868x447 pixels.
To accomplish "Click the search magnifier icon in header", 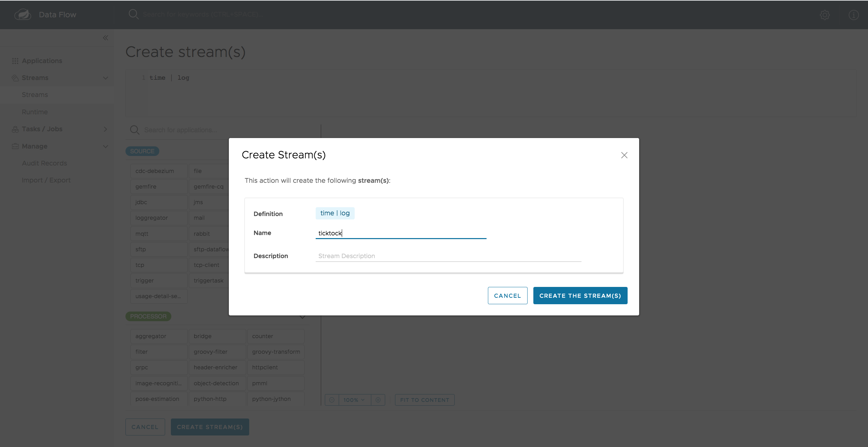I will tap(133, 14).
